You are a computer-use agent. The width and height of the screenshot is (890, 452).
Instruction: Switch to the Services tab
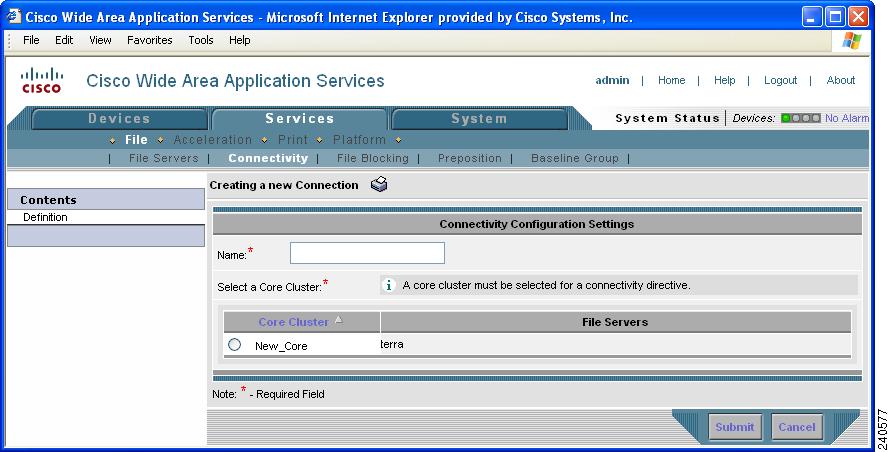coord(300,119)
